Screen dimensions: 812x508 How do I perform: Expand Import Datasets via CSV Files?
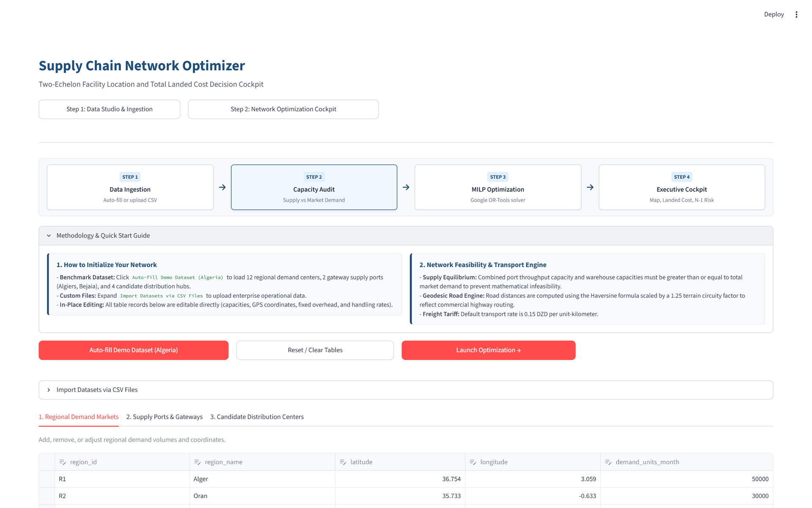click(406, 390)
